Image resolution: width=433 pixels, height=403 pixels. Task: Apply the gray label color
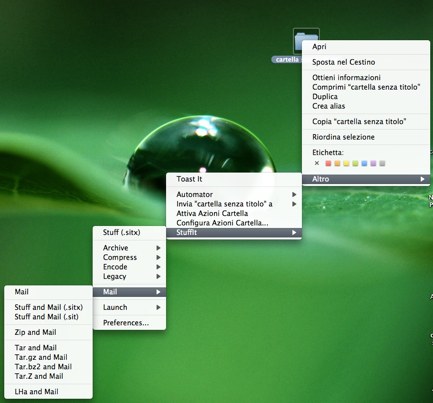tap(382, 163)
